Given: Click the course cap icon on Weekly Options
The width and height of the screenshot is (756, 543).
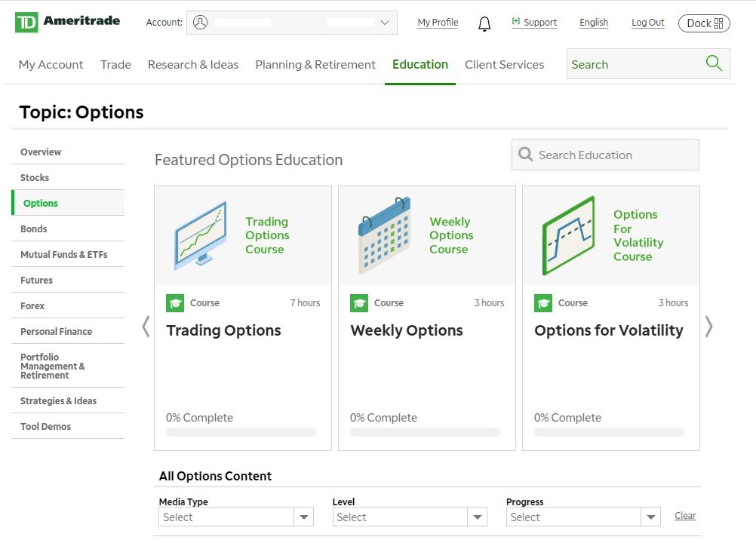Looking at the screenshot, I should coord(359,303).
